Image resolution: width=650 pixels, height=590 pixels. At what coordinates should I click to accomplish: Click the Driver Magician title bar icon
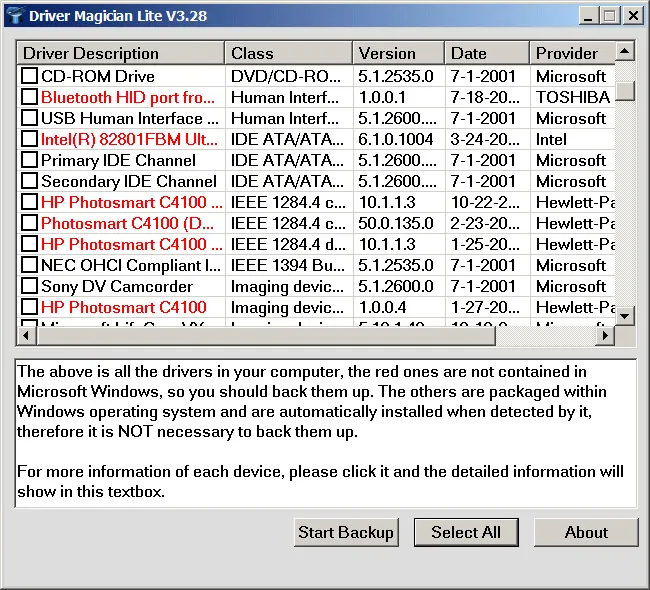[x=14, y=15]
